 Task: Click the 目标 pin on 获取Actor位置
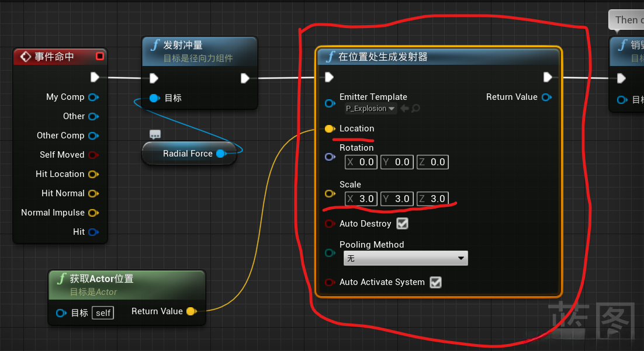61,313
